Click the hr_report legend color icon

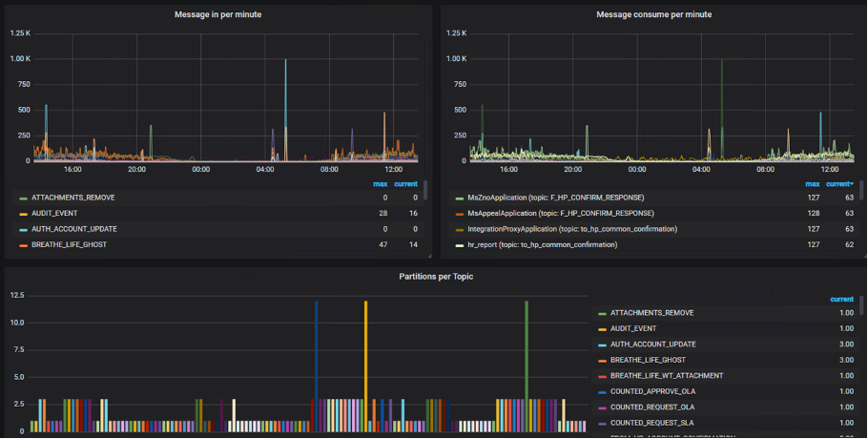461,245
